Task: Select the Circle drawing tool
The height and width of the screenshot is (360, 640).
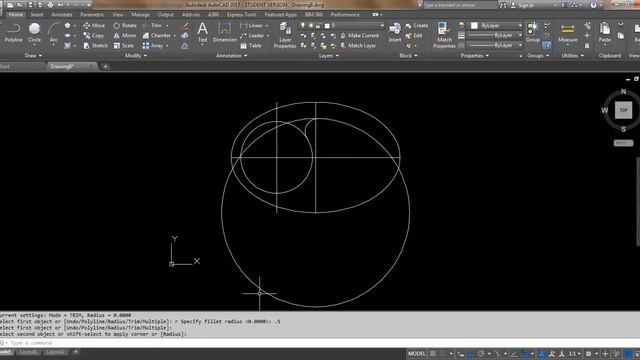Action: (34, 33)
